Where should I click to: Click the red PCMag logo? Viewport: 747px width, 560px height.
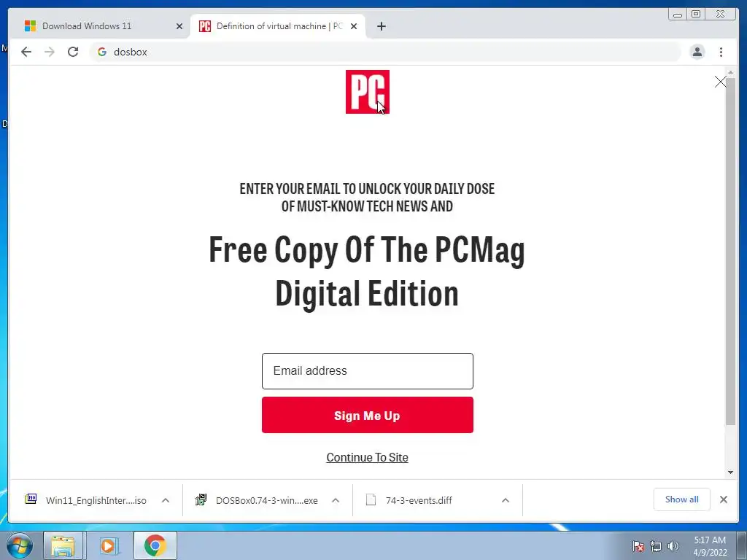[368, 92]
